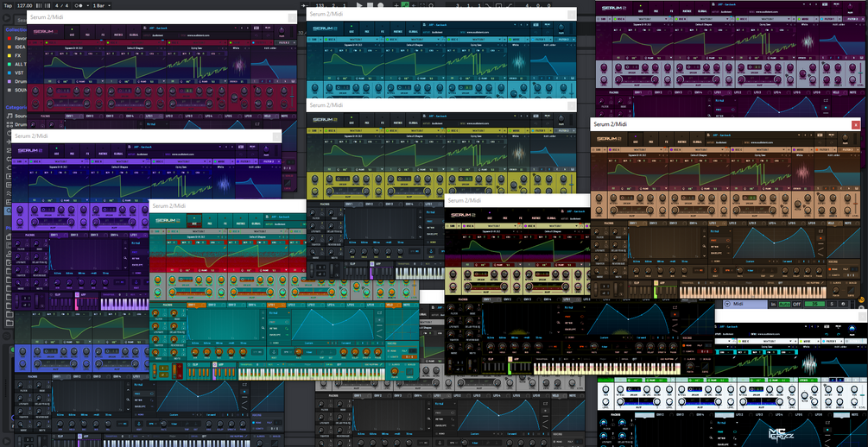Click the Sounds category music note icon

10,116
